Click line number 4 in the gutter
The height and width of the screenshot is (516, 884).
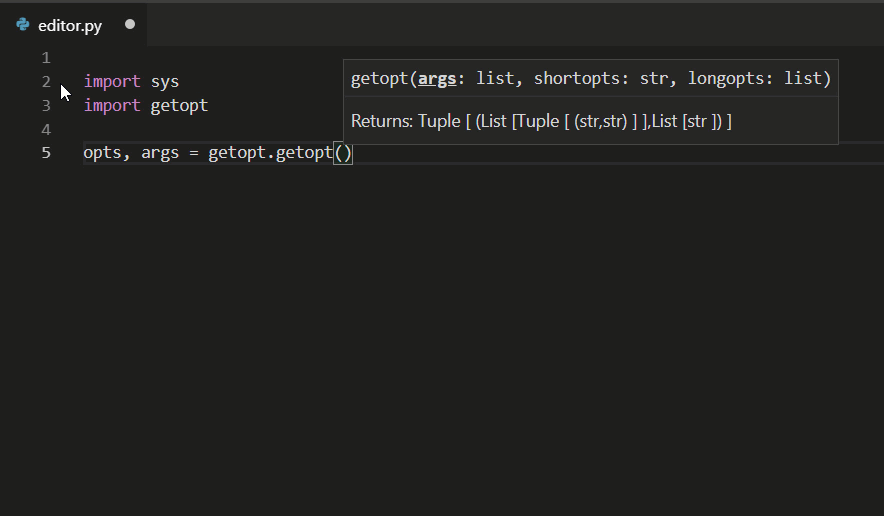46,130
